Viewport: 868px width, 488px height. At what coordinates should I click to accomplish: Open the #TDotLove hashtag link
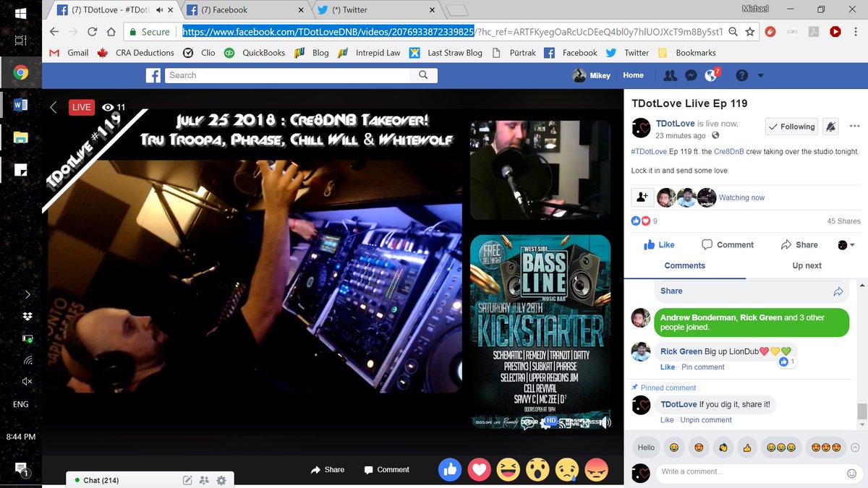coord(650,152)
